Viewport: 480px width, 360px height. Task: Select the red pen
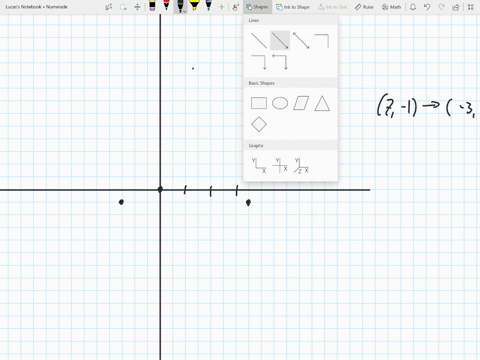(166, 5)
